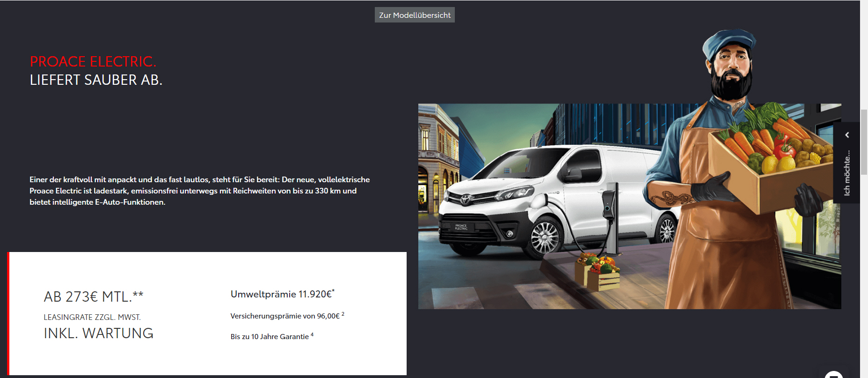Image resolution: width=868 pixels, height=378 pixels.
Task: Click the Umweltprämie 11.920€ text
Action: click(283, 294)
